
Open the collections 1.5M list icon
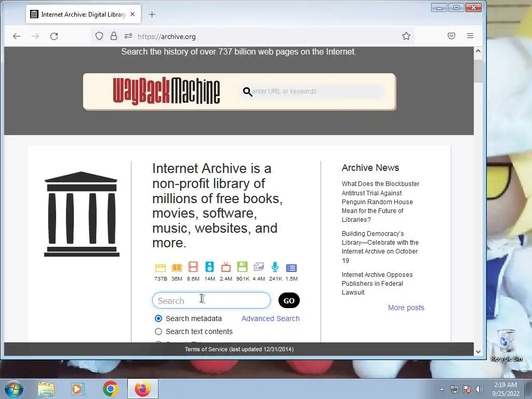(x=291, y=268)
